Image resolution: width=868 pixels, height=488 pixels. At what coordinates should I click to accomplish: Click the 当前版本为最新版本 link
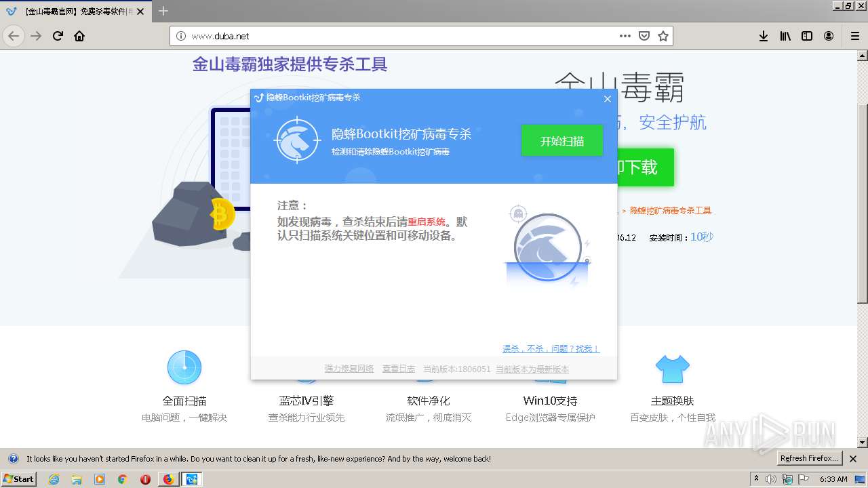click(532, 369)
